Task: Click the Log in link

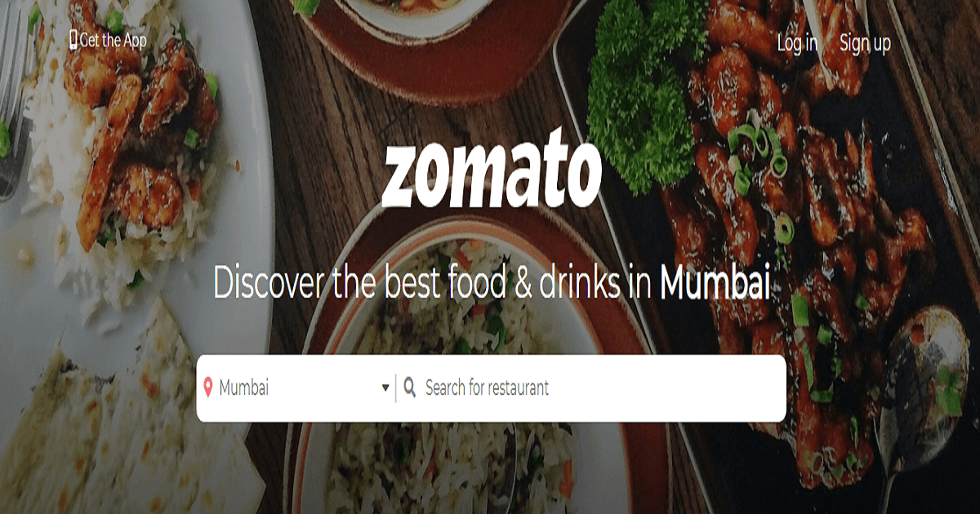Action: [797, 43]
